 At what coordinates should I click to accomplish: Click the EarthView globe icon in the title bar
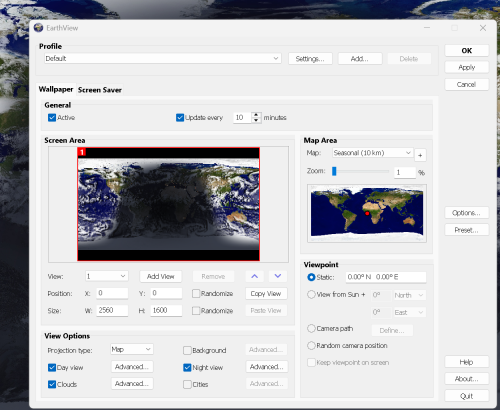pos(38,28)
